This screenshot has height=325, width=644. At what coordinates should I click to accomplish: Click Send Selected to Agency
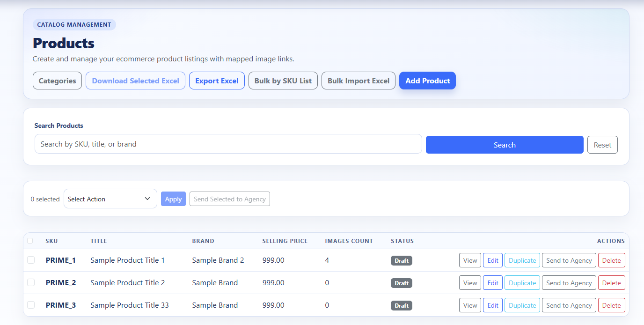pyautogui.click(x=230, y=199)
